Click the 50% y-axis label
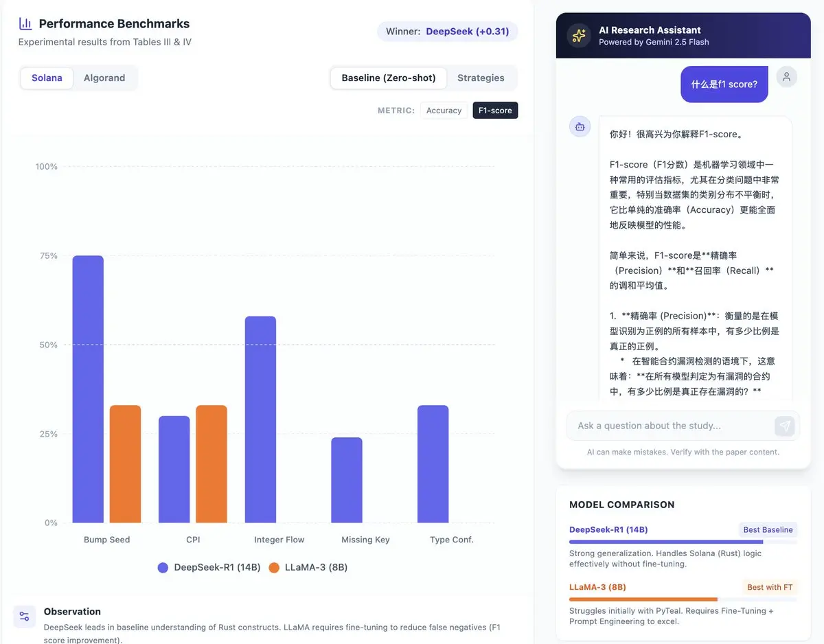 point(49,345)
